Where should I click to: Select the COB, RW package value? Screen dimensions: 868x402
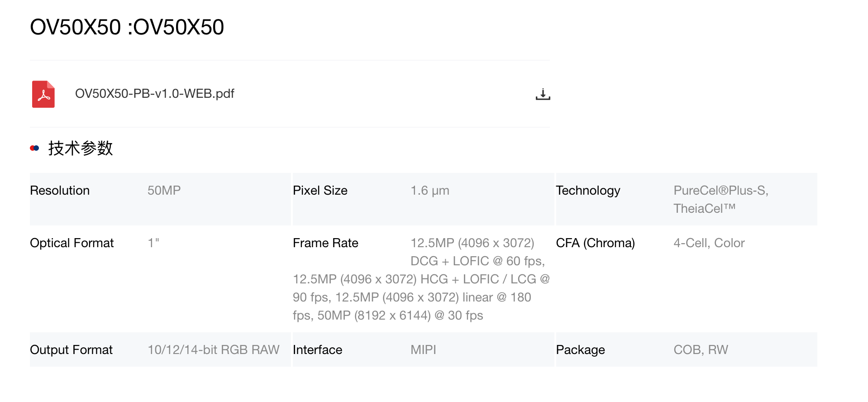click(x=701, y=350)
